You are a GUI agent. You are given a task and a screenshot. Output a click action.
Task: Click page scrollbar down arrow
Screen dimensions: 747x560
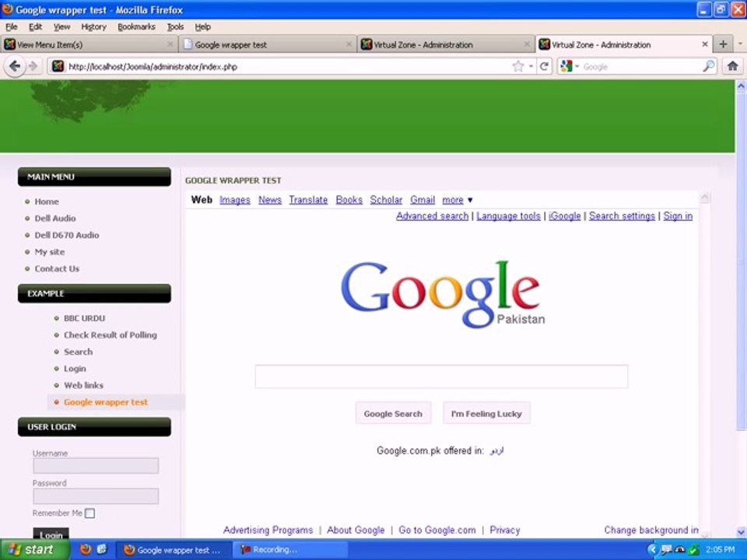741,532
